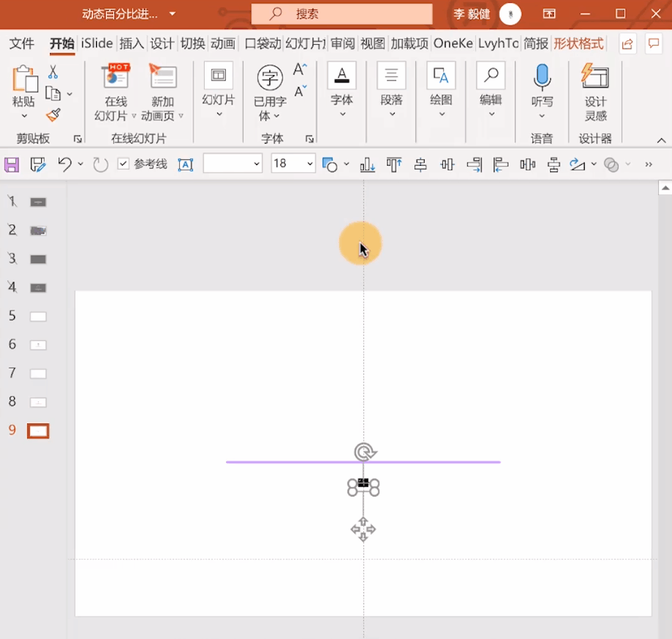672x639 pixels.
Task: Open the 编辑 editing group button
Action: pyautogui.click(x=491, y=90)
